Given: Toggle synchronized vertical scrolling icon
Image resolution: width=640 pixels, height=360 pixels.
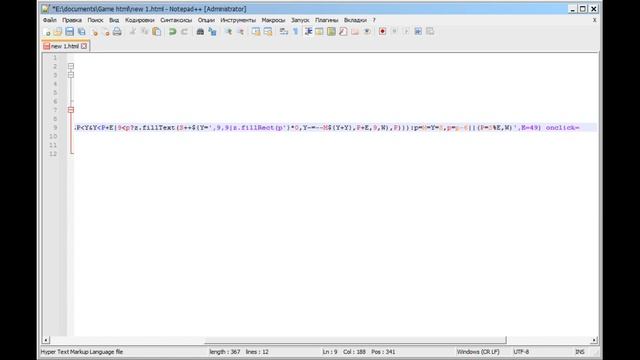Looking at the screenshot, I should point(256,31).
